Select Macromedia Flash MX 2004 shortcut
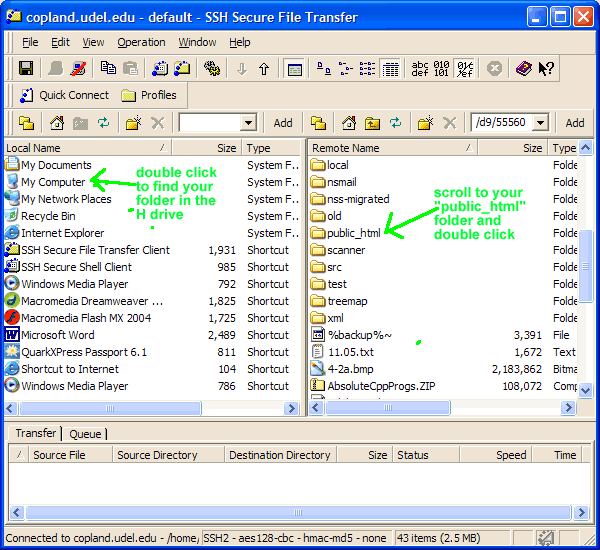Viewport: 600px width, 550px height. (x=86, y=318)
